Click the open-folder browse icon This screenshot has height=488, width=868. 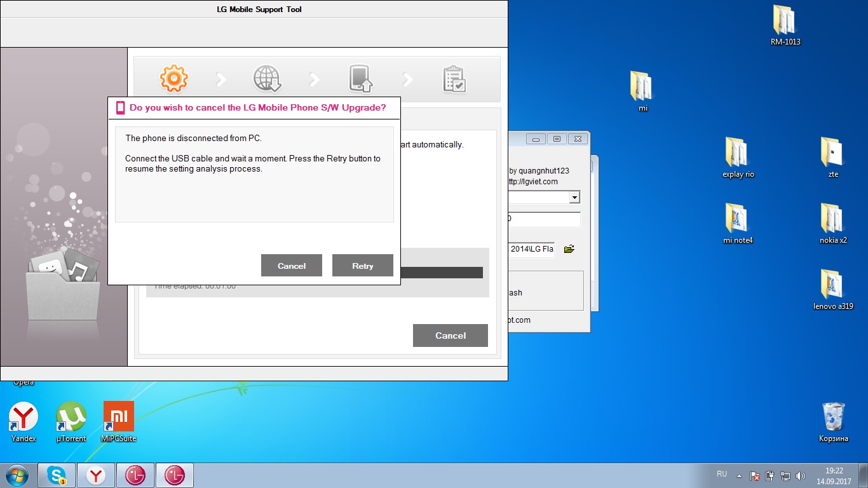(569, 249)
